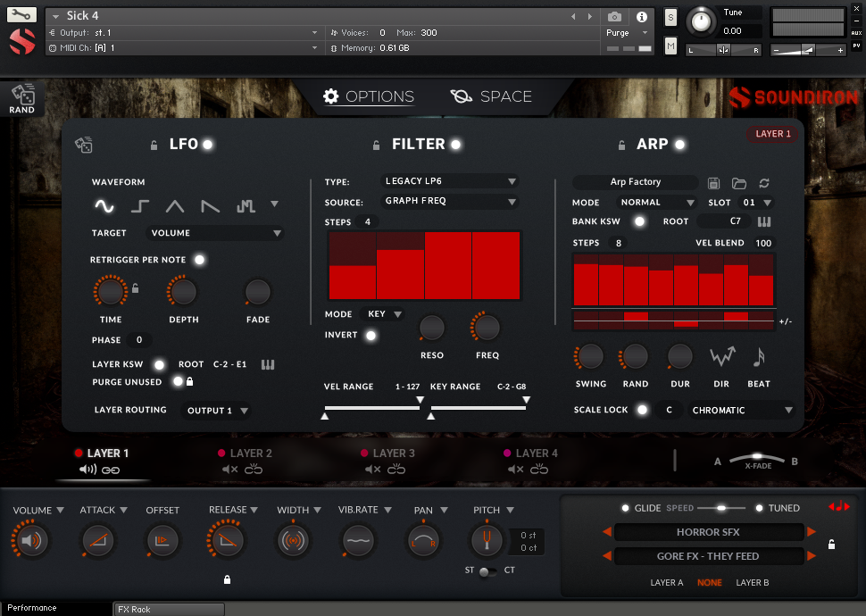The width and height of the screenshot is (866, 616).
Task: Toggle the LFO power button
Action: [208, 145]
